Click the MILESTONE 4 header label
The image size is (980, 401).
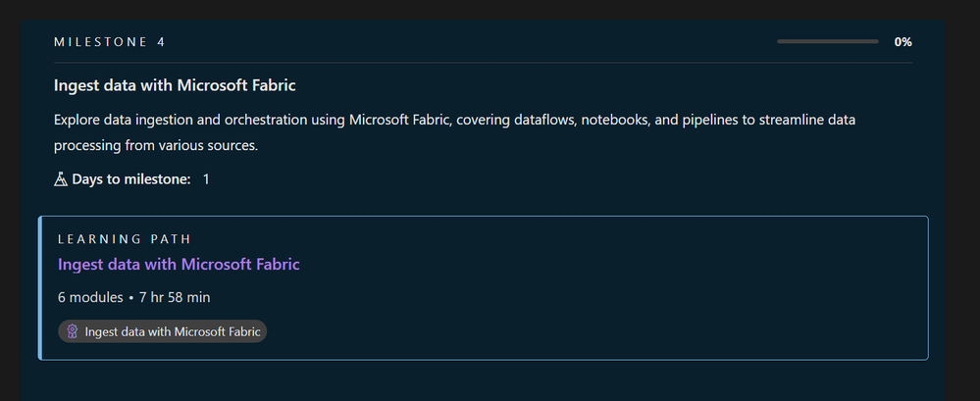click(110, 42)
